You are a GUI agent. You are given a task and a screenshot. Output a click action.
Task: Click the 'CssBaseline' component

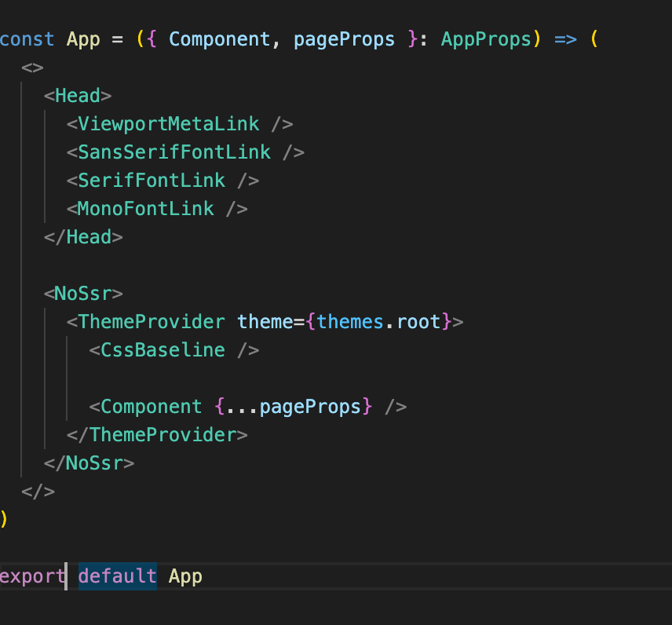(163, 350)
